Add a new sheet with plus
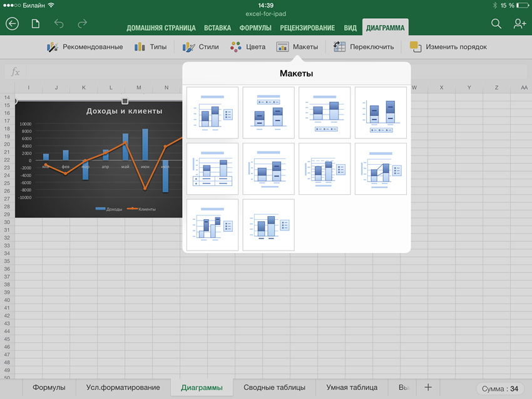The width and height of the screenshot is (532, 399). 428,387
